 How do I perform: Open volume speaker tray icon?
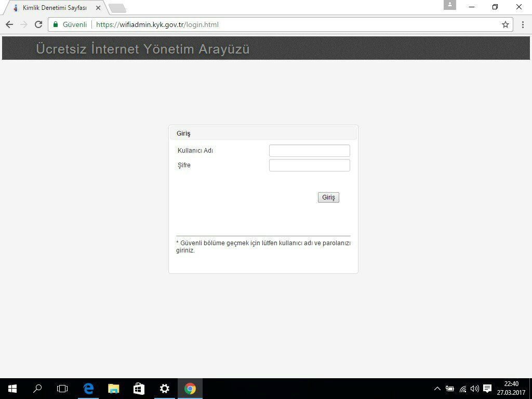tap(475, 389)
